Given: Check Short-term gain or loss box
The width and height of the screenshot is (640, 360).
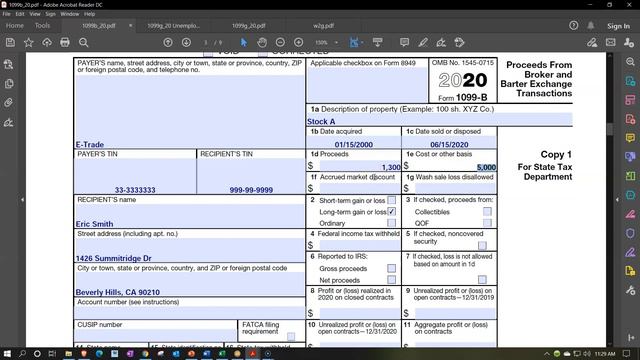Looking at the screenshot, I should (391, 200).
